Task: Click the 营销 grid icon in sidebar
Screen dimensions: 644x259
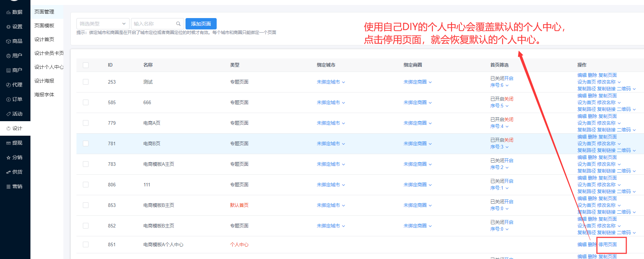Action: pos(8,187)
